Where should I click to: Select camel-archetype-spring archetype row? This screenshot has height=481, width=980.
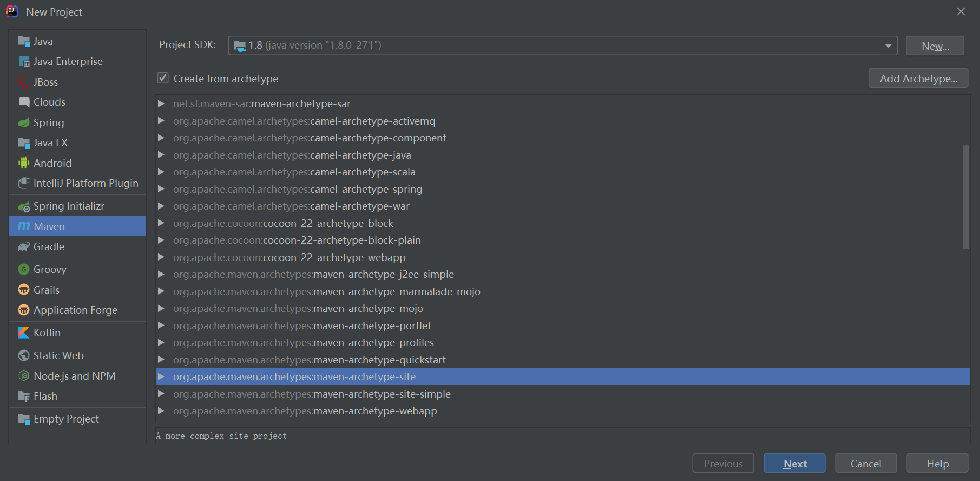(x=563, y=189)
